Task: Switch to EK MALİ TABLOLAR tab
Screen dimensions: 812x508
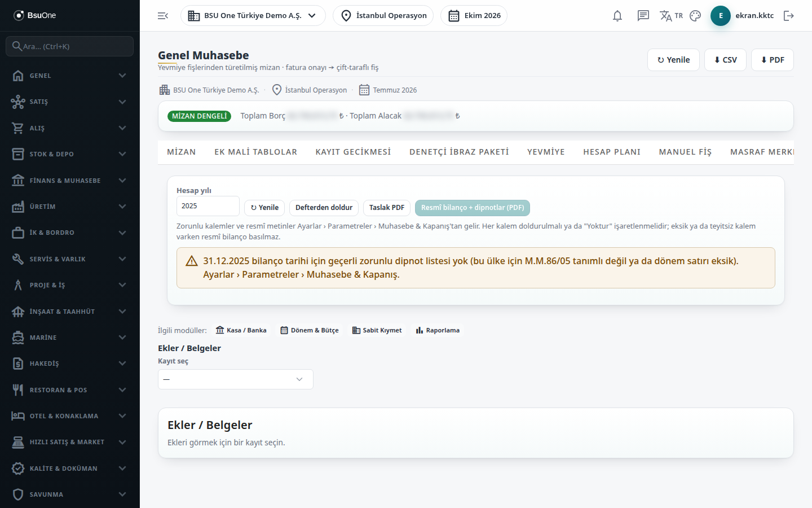Action: [255, 152]
